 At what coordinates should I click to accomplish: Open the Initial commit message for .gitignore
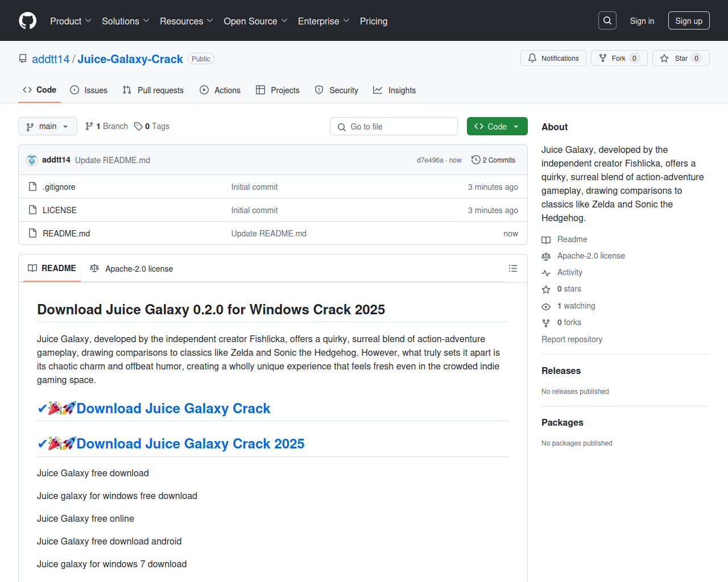[x=255, y=187]
